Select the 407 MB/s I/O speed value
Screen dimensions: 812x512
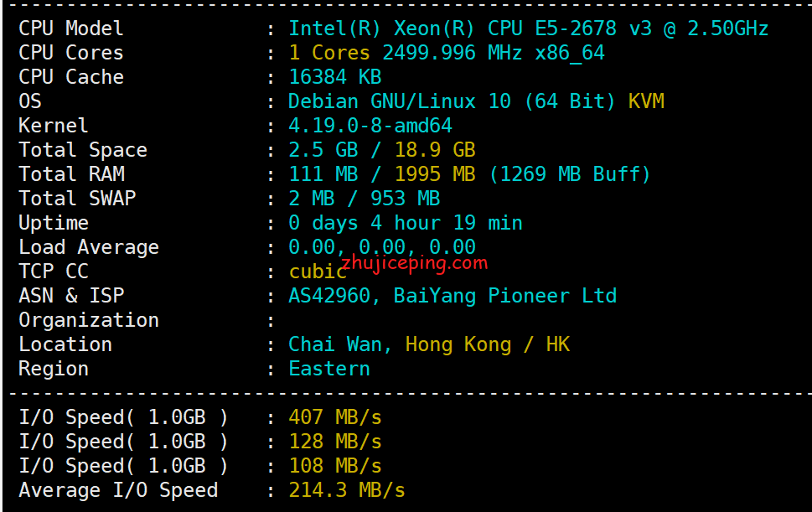point(335,417)
